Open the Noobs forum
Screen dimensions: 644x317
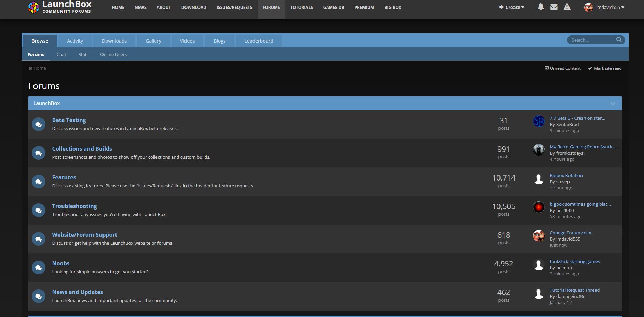tap(61, 263)
